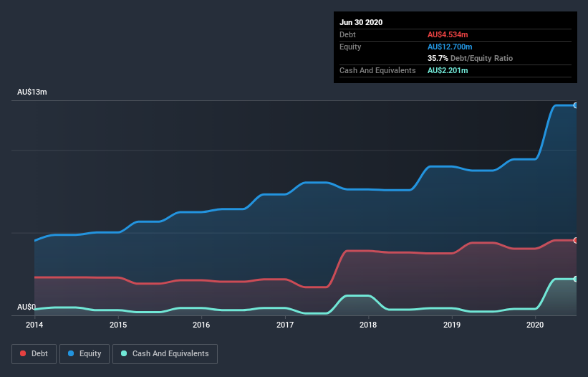Click the Jun 30 2020 tooltip date
Screen dimensions: 588x377
tap(361, 22)
